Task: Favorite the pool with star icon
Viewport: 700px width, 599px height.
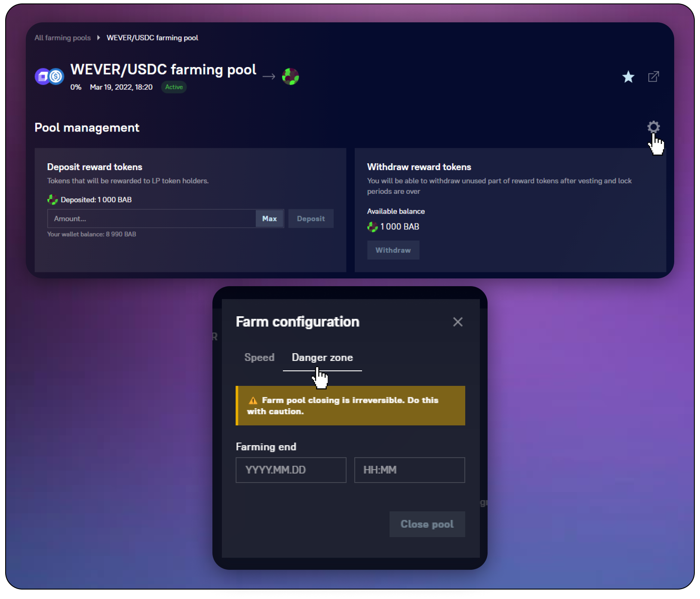Action: (x=628, y=77)
